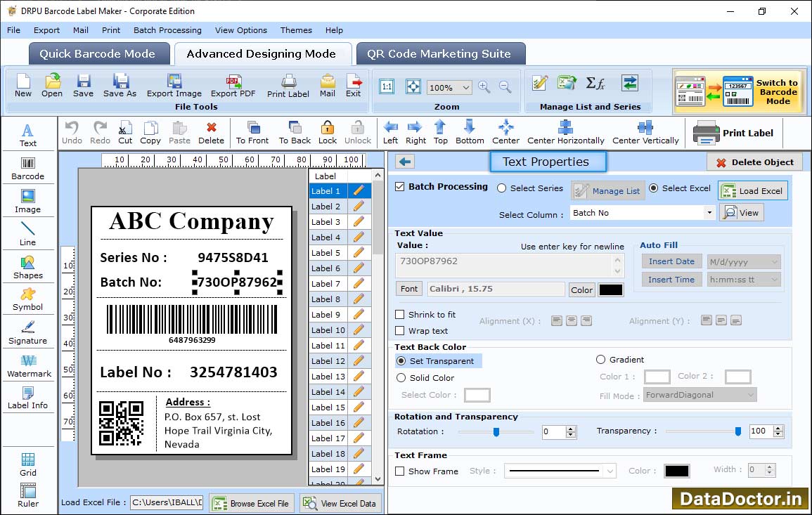Select the Barcode tool
812x515 pixels.
click(28, 169)
